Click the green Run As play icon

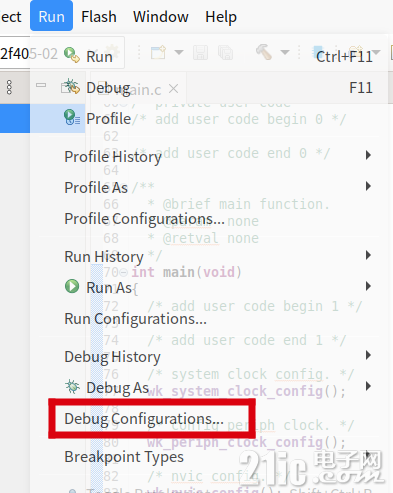(x=72, y=286)
